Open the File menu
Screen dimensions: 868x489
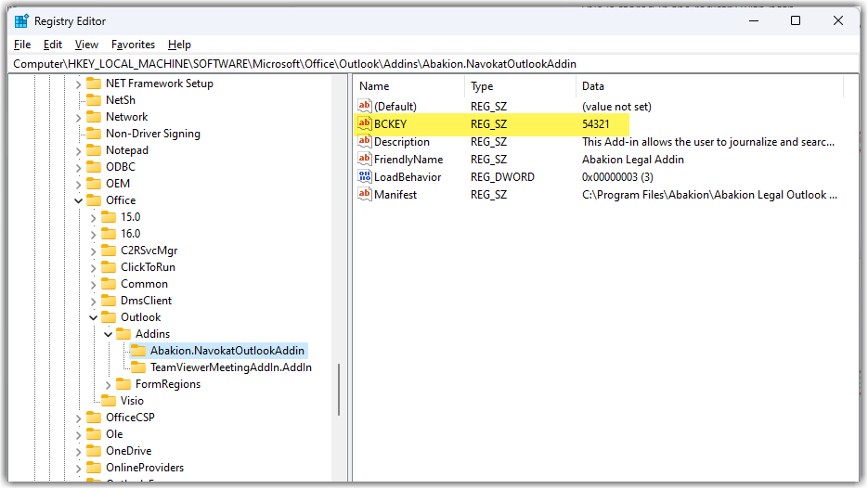tap(22, 45)
